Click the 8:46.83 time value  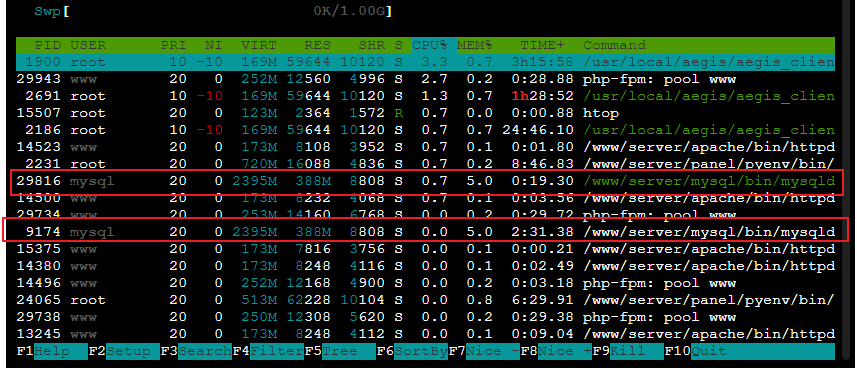pos(543,164)
